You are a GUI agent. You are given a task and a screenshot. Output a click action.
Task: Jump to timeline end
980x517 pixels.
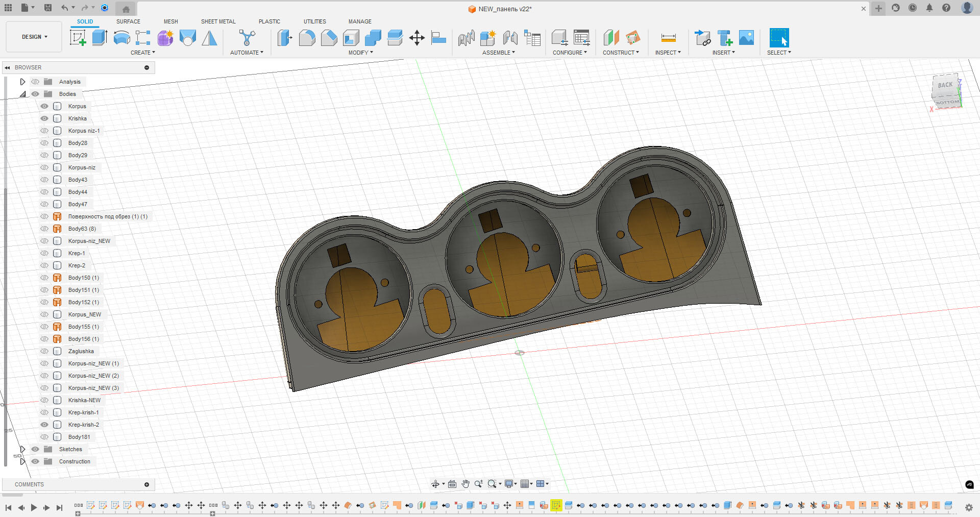pos(59,507)
